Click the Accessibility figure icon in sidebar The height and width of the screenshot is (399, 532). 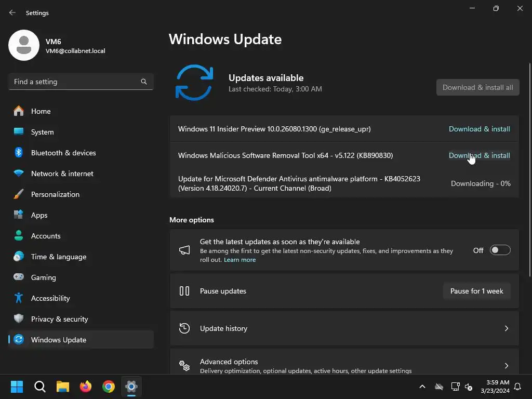tap(19, 298)
